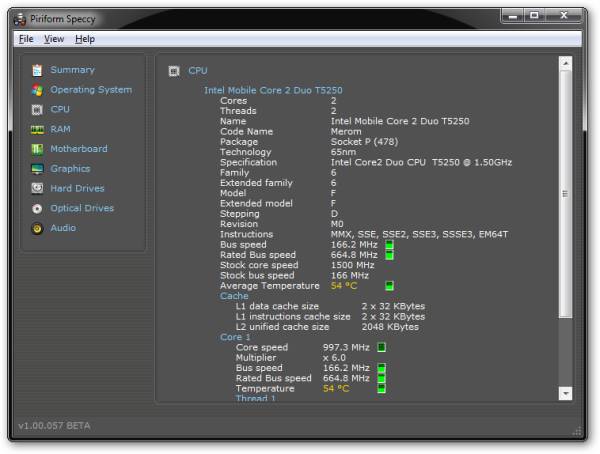Click the green graph icon beside Core 1 Temperature
Viewport: 600px width, 454px height.
coord(382,389)
